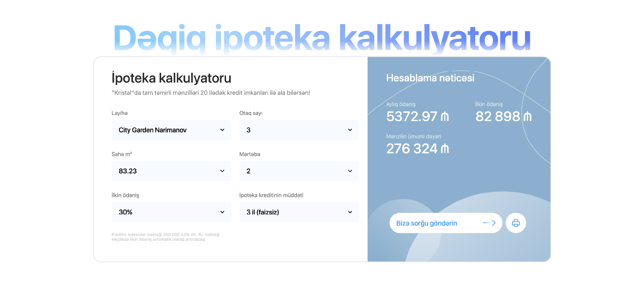Image resolution: width=644 pixels, height=286 pixels.
Task: Click the chevron in the Sahə m² field
Action: point(222,171)
